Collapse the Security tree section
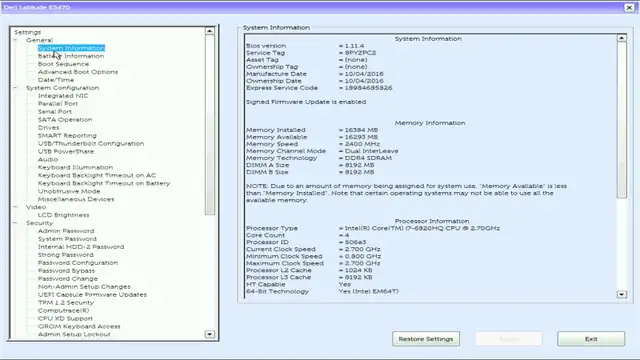640x360 pixels. coord(16,223)
